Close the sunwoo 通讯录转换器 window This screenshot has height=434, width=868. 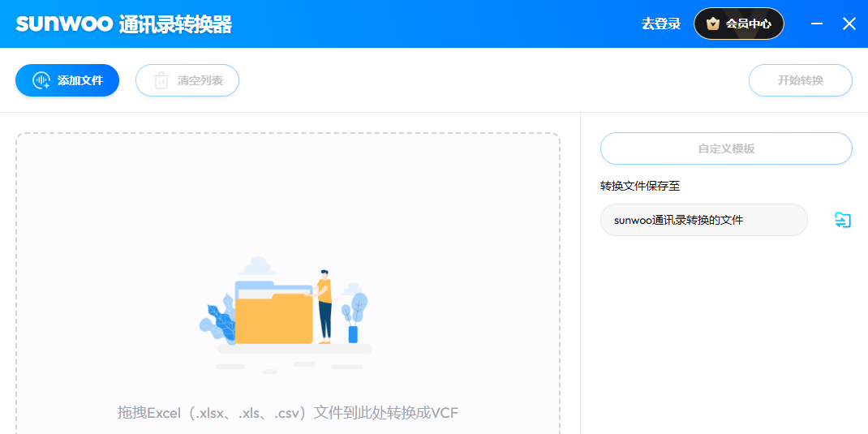[x=849, y=24]
